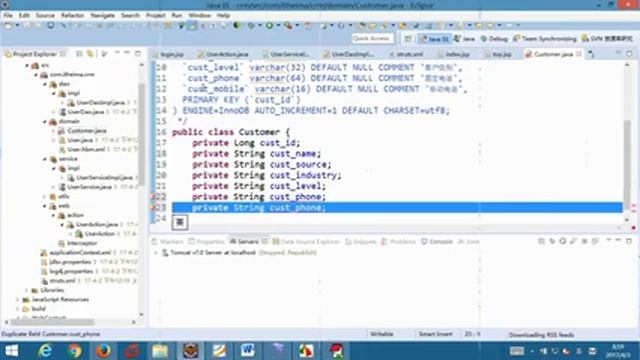Open Firefox from taskbar
The width and height of the screenshot is (640, 360).
tap(104, 351)
